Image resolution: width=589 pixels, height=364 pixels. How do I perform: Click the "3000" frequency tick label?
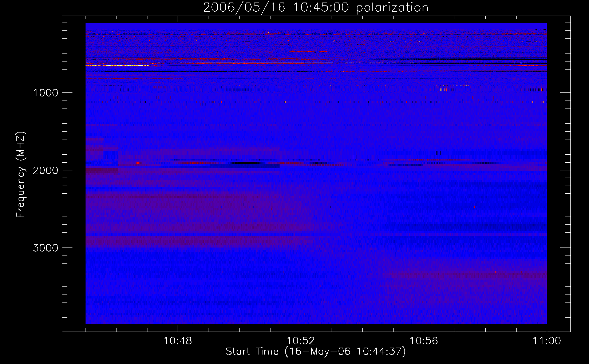[46, 248]
